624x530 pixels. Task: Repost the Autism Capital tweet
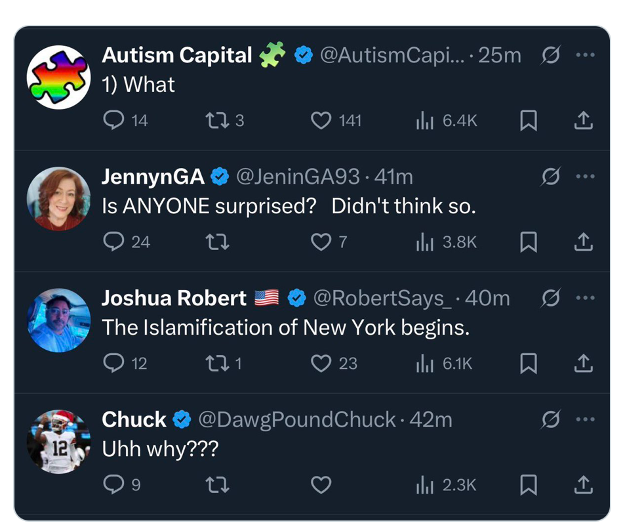pyautogui.click(x=215, y=121)
